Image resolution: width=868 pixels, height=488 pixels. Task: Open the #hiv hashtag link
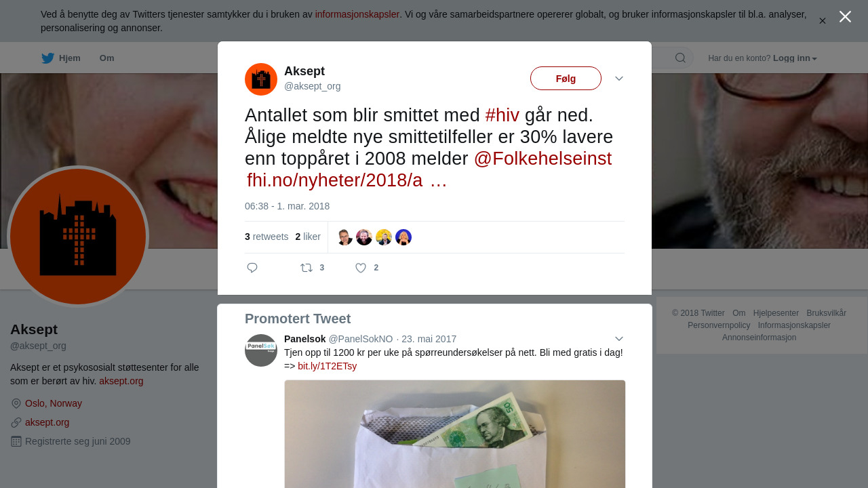(502, 115)
